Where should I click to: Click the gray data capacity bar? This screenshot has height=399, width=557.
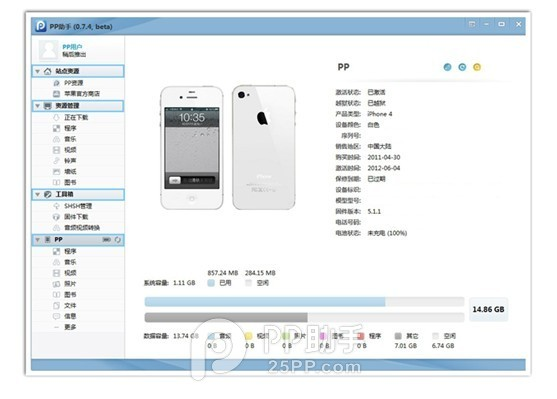pos(304,317)
